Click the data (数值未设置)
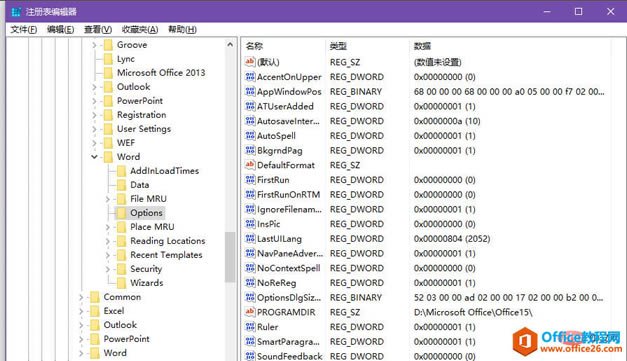The width and height of the screenshot is (627, 361). (x=437, y=62)
